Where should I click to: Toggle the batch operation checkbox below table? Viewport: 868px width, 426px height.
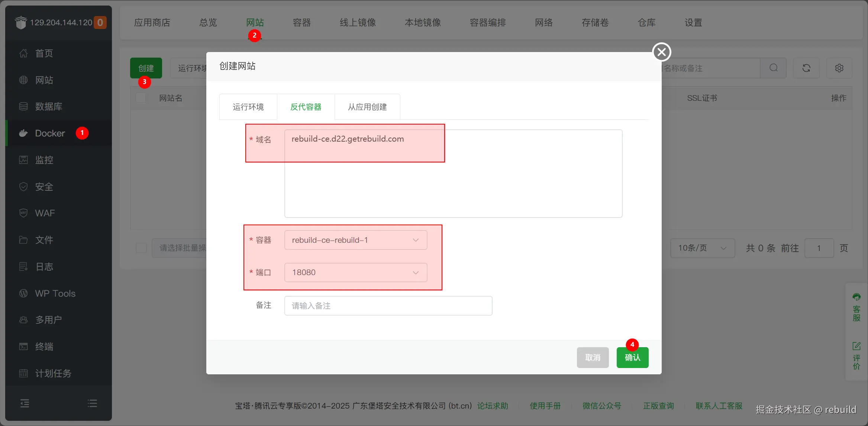pyautogui.click(x=141, y=248)
